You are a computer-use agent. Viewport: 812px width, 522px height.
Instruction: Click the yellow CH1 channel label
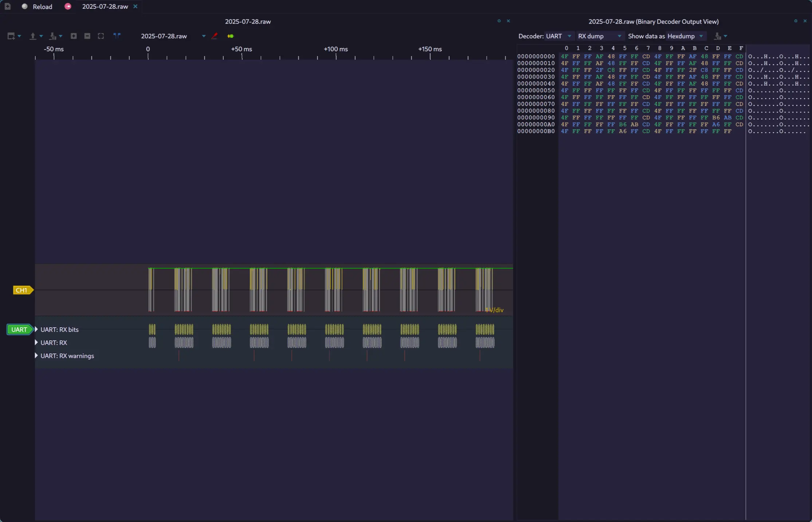point(22,290)
